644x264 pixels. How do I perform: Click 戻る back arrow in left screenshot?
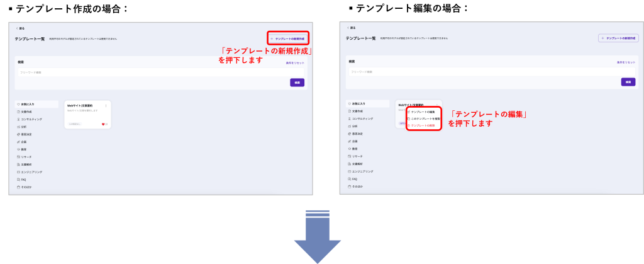(x=17, y=28)
